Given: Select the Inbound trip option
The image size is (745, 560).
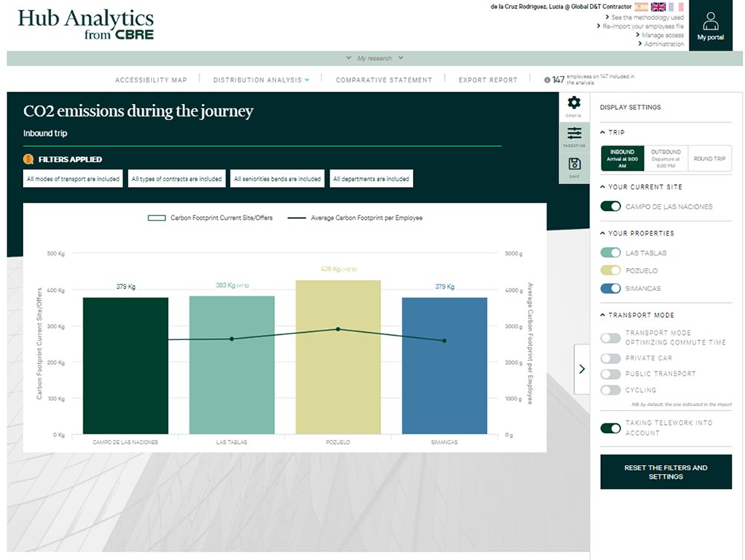Looking at the screenshot, I should [622, 158].
